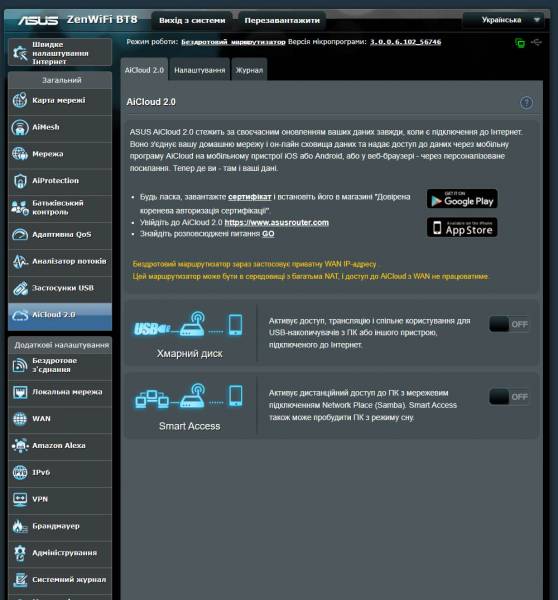
Task: Click the Локальна мережа LAN icon
Action: click(20, 392)
